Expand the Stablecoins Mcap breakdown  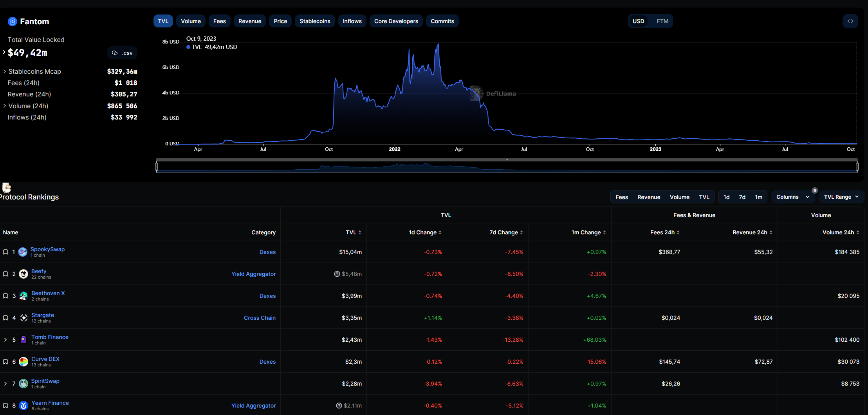5,71
